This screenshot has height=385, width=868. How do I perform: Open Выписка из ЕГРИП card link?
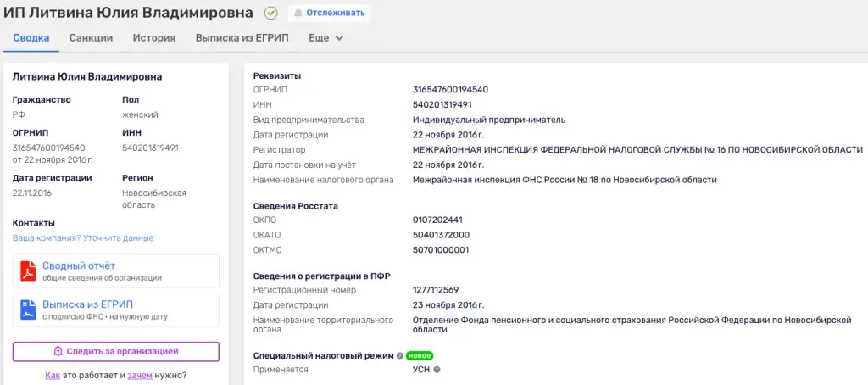(x=87, y=304)
